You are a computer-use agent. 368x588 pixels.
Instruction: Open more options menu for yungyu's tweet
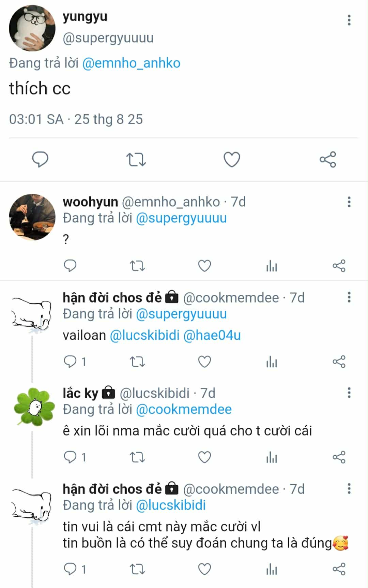tap(349, 20)
